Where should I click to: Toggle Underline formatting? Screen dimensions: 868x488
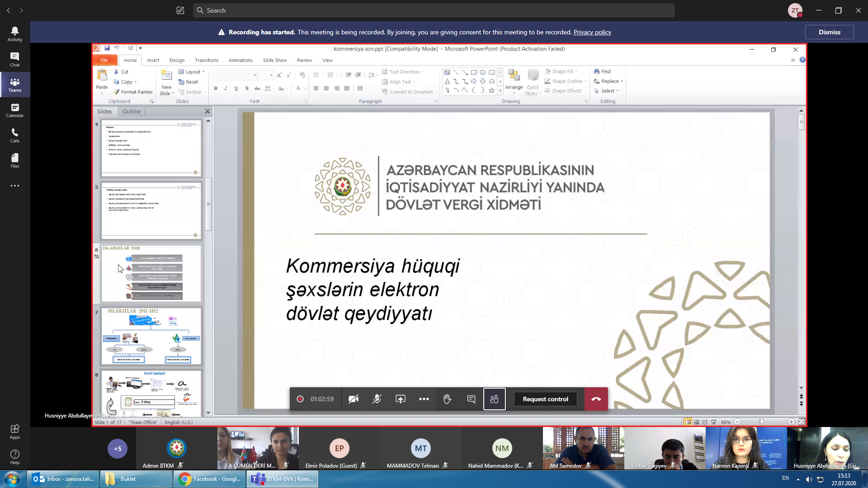point(236,89)
